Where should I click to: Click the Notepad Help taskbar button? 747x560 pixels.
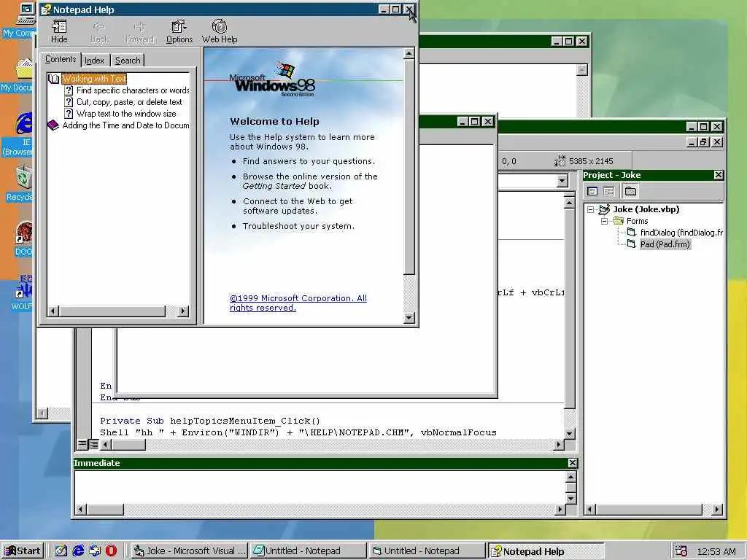(x=546, y=551)
